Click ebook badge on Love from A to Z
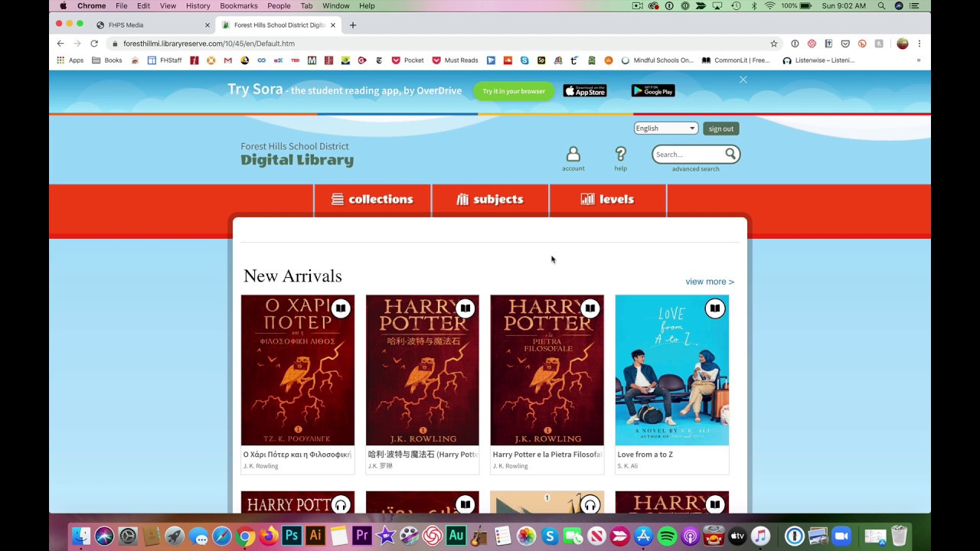Screen dimensions: 980x551 tap(714, 308)
